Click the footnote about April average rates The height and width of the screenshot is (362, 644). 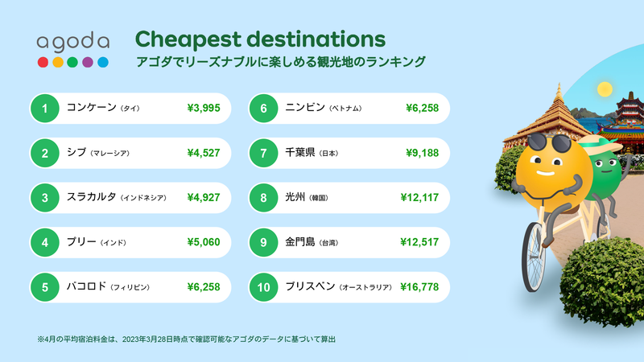coord(186,339)
